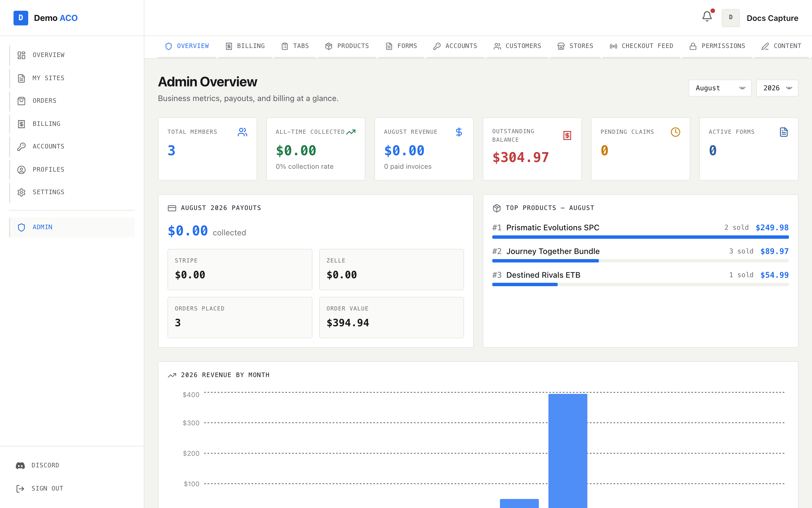The image size is (812, 508).
Task: Switch to the Billing tab
Action: [x=245, y=46]
